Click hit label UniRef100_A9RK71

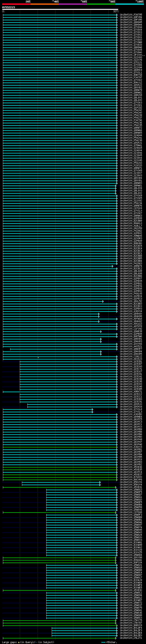point(131,392)
